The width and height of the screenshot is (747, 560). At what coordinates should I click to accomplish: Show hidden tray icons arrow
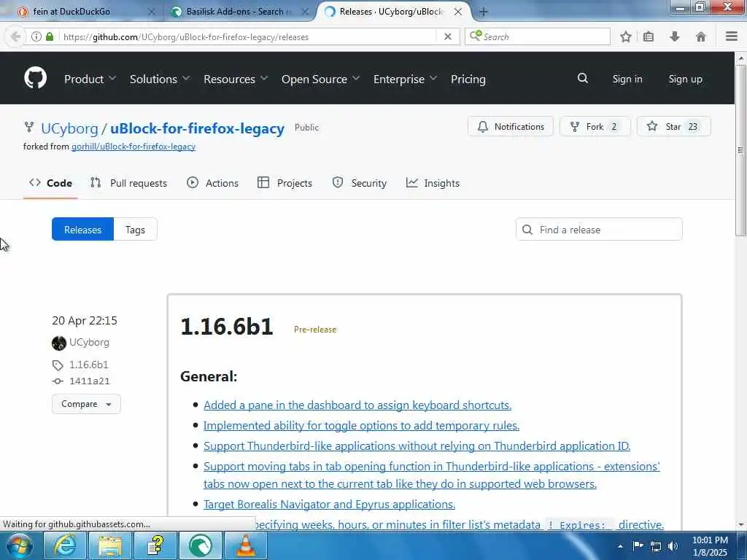(620, 546)
